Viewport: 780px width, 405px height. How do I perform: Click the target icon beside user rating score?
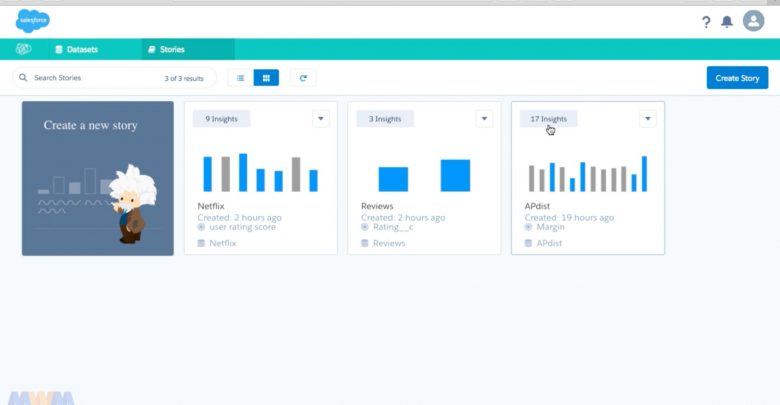point(201,227)
